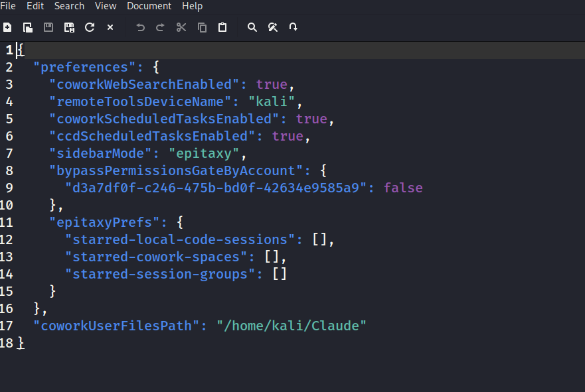Click the "/home/kali/Claude" path value
The image size is (585, 392).
pyautogui.click(x=292, y=326)
